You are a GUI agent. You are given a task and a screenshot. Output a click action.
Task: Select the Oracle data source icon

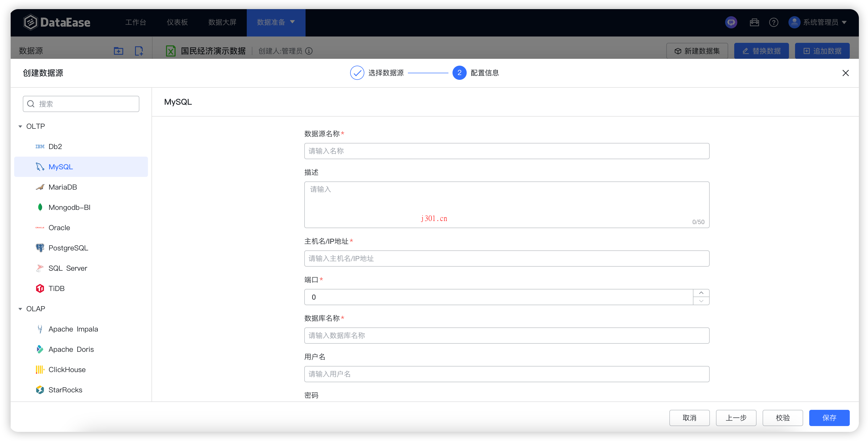(40, 228)
